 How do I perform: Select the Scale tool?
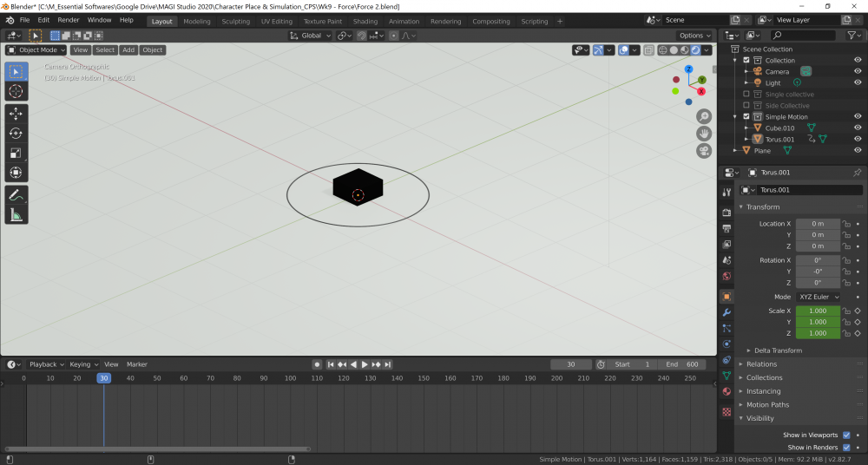[x=16, y=153]
